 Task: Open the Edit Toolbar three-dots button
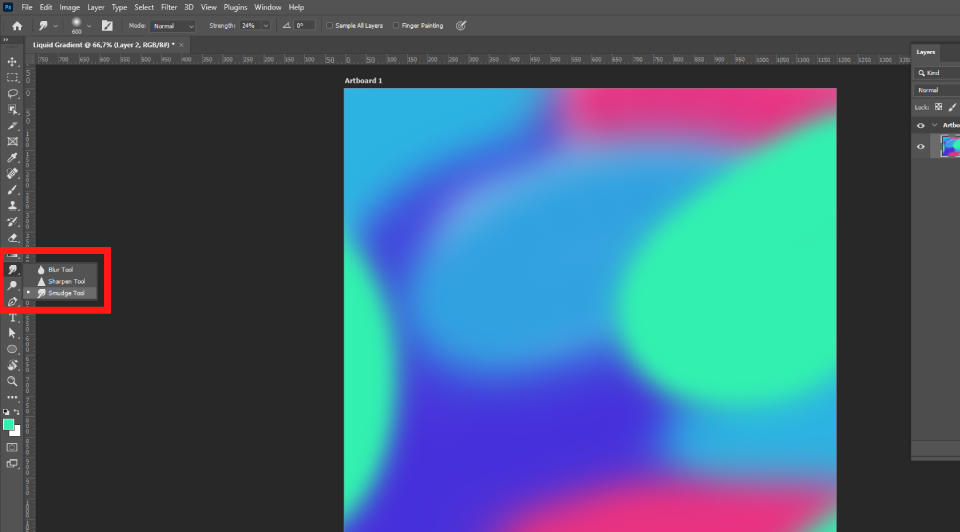12,397
